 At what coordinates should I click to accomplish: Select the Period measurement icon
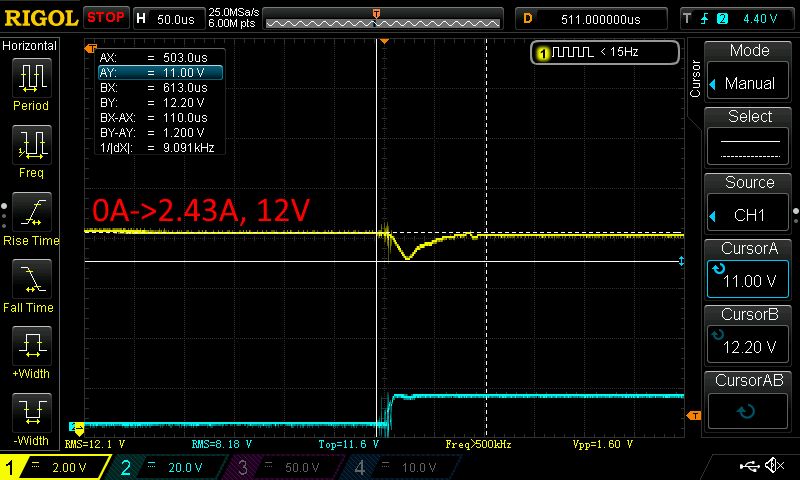pyautogui.click(x=32, y=78)
